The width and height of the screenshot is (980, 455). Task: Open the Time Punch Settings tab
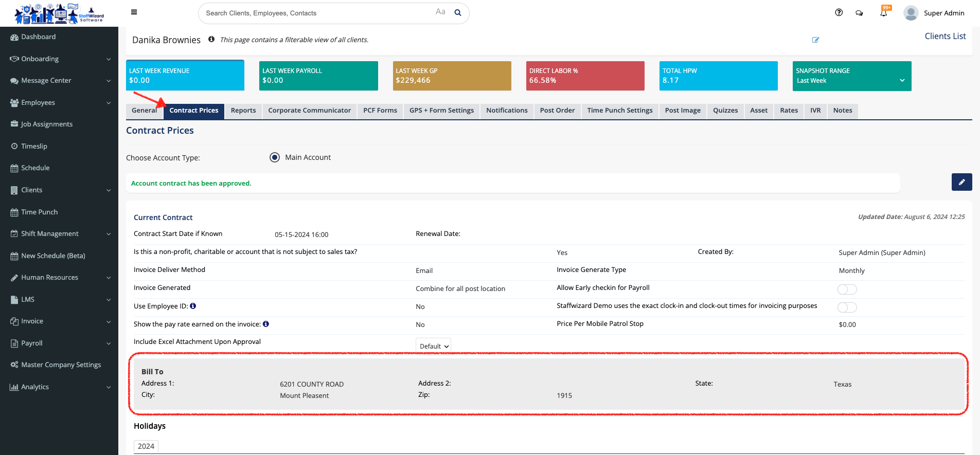[x=619, y=111]
